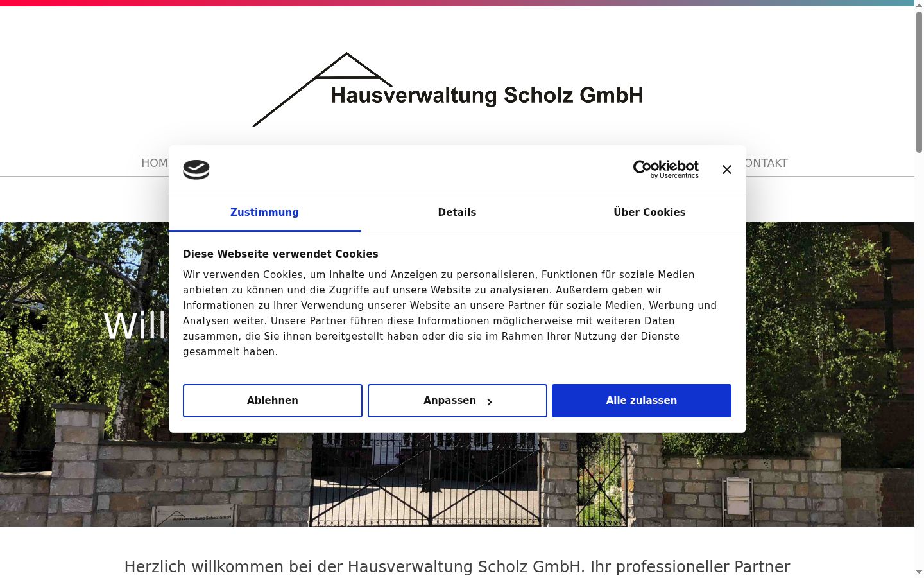This screenshot has height=578, width=924.
Task: Close the cookie consent dialog
Action: coord(726,170)
